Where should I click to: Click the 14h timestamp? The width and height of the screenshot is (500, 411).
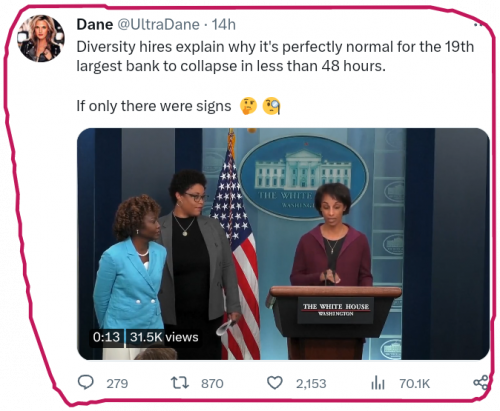point(224,24)
